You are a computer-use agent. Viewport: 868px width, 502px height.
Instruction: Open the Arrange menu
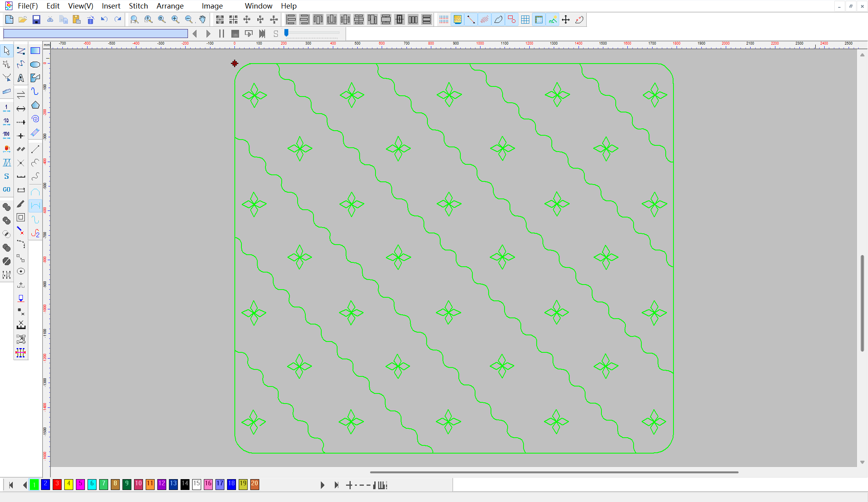point(170,6)
